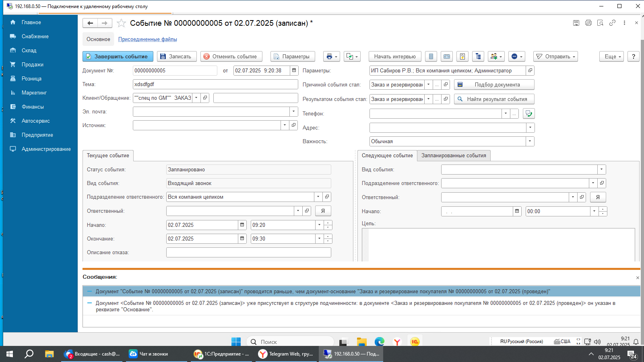644x362 pixels.
Task: Open Снабжение section in sidebar
Action: click(x=35, y=36)
